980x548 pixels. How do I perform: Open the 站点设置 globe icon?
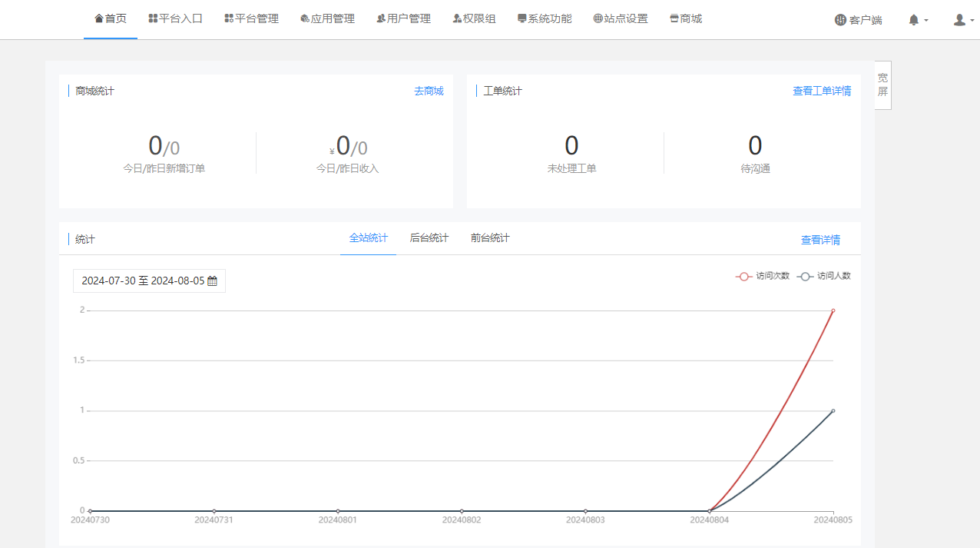[x=598, y=18]
